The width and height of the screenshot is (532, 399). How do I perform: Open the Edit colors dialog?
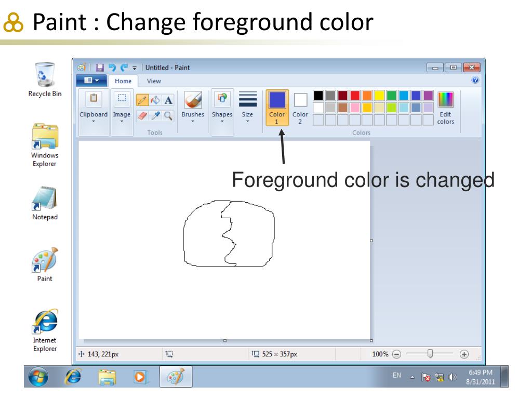pyautogui.click(x=445, y=108)
